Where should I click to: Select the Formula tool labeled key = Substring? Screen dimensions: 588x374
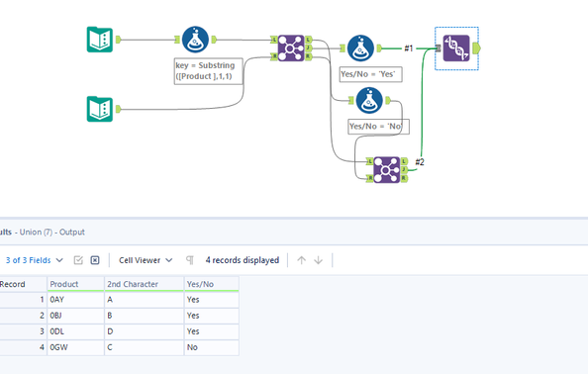pos(195,40)
